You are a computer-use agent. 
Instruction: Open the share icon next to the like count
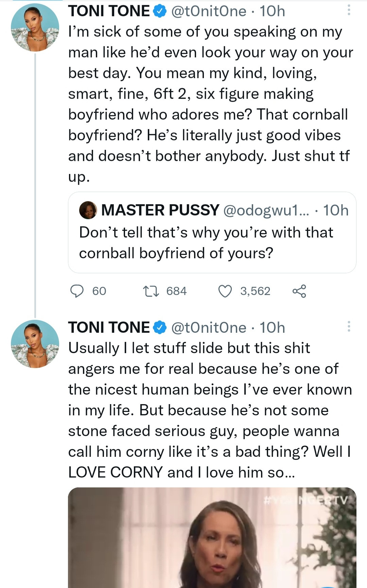click(300, 291)
